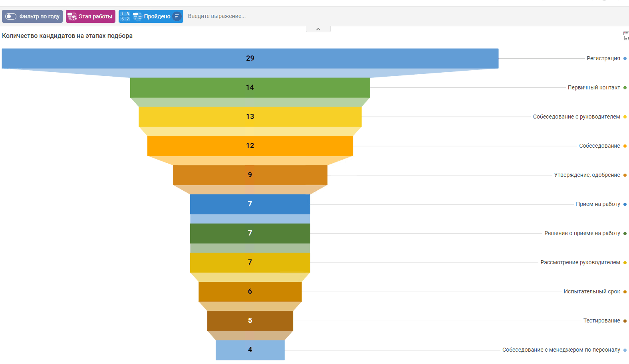Click the Тестирование legend label
This screenshot has width=629, height=364.
pyautogui.click(x=601, y=320)
